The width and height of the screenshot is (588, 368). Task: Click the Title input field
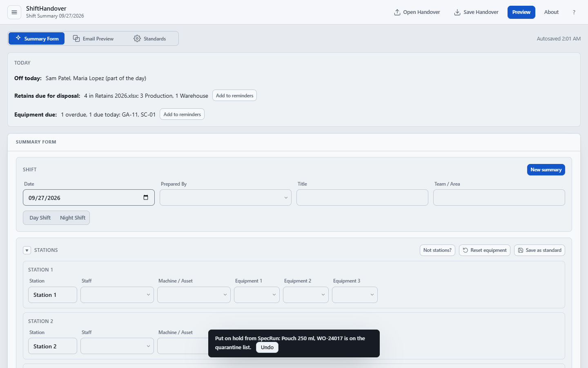coord(362,197)
